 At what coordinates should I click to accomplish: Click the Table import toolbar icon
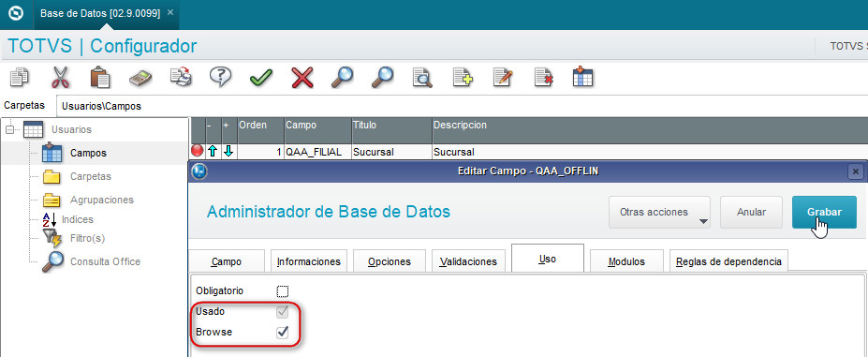pos(583,77)
